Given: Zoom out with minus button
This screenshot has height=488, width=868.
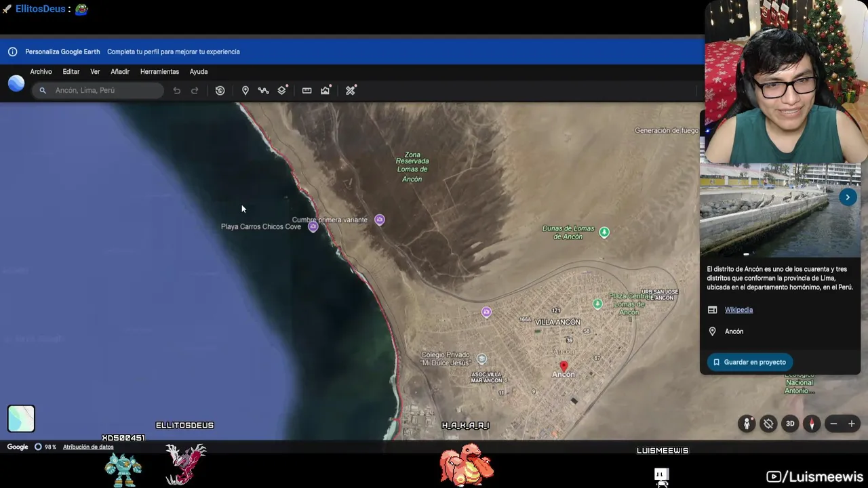Looking at the screenshot, I should click(x=833, y=424).
